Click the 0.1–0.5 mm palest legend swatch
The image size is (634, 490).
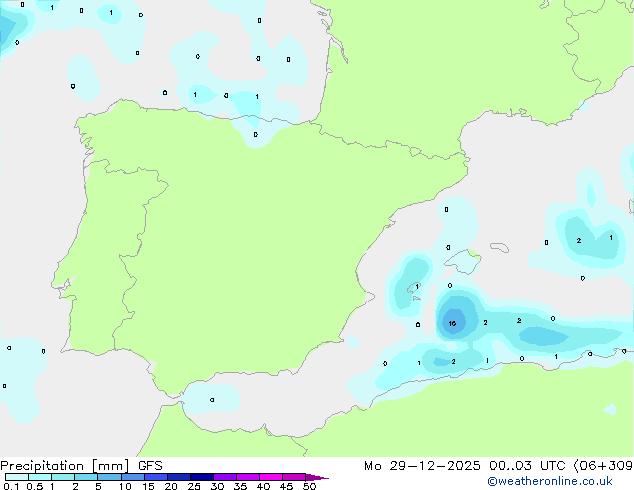click(x=17, y=477)
